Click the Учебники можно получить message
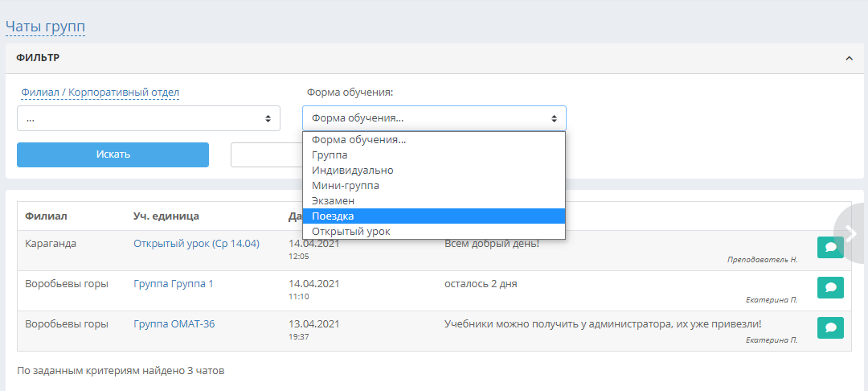 pos(603,324)
